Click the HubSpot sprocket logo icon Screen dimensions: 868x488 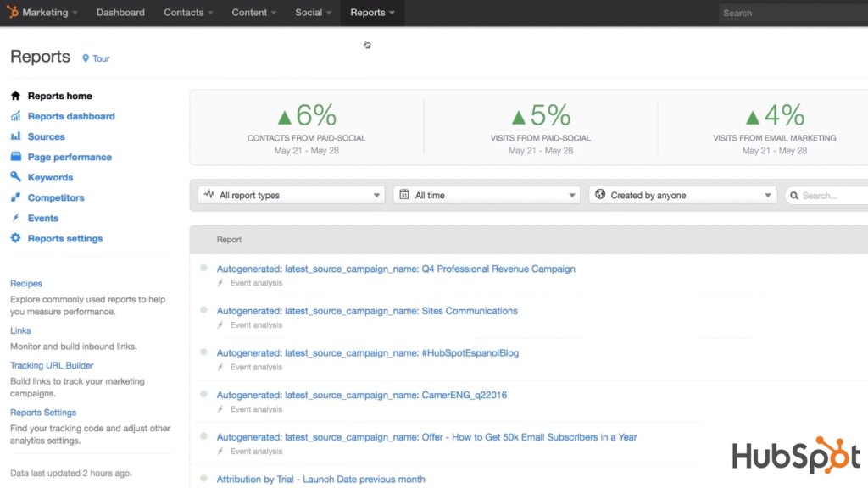(13, 13)
